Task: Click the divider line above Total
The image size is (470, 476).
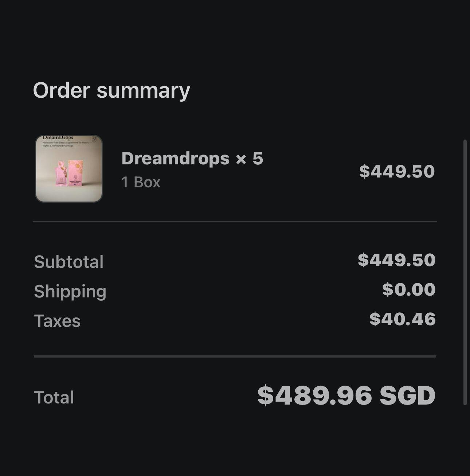Action: coord(235,356)
